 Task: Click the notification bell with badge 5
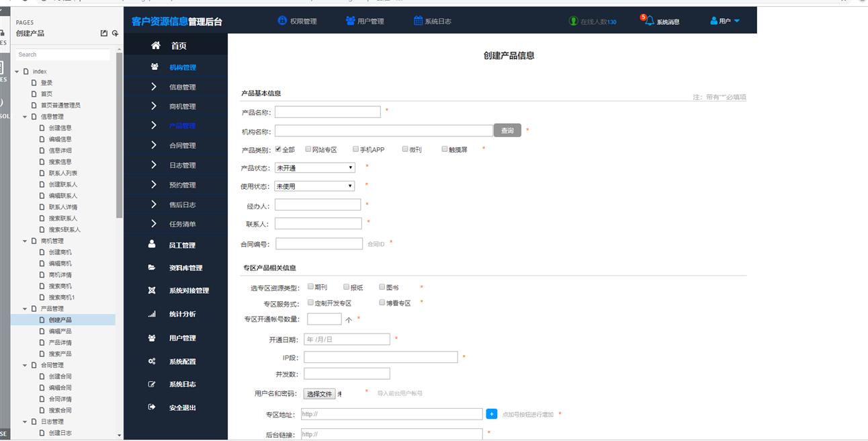[648, 20]
